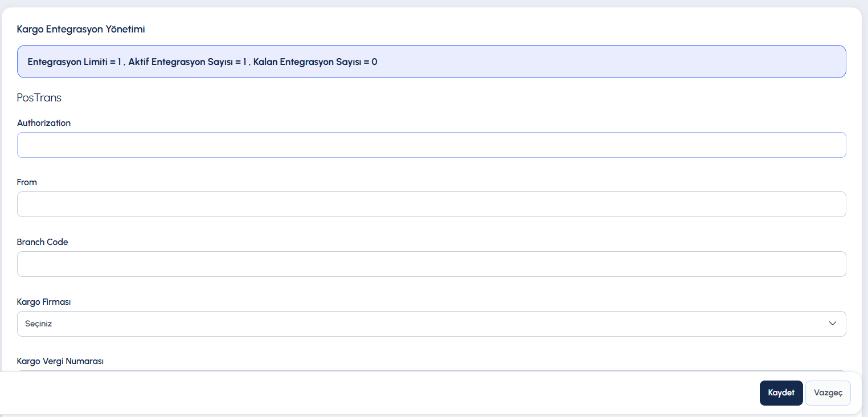The image size is (868, 417).
Task: Click the Kargo Vergi Numarası label
Action: point(60,361)
